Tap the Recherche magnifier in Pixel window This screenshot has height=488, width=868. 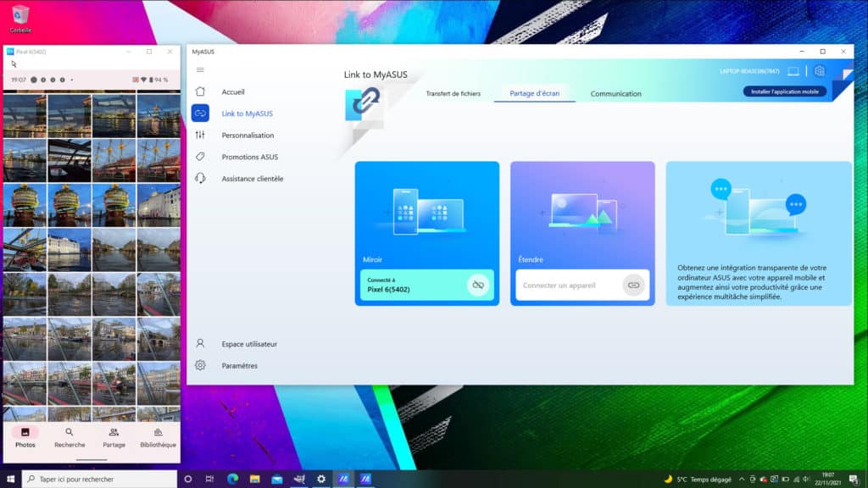tap(70, 432)
